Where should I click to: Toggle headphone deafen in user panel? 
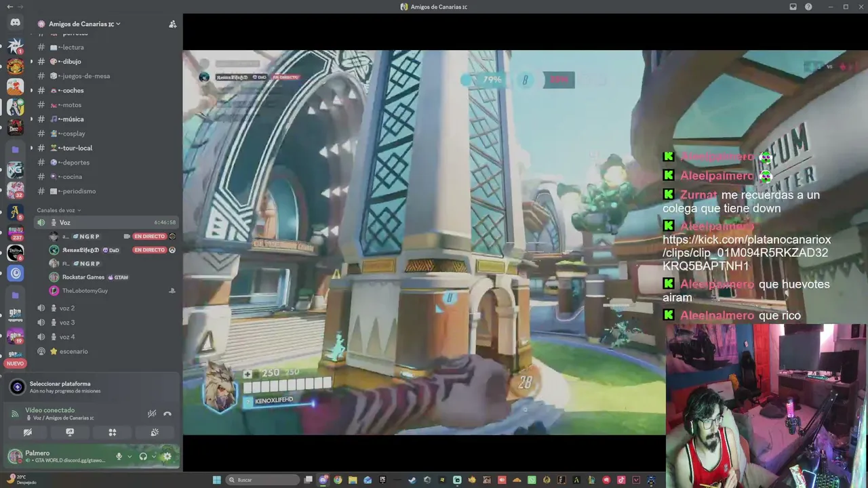tap(143, 456)
